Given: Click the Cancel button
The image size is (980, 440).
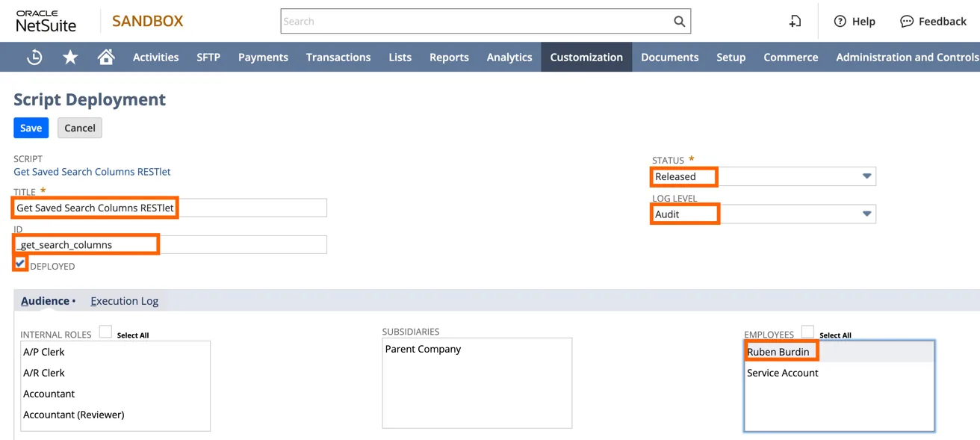Looking at the screenshot, I should 80,128.
